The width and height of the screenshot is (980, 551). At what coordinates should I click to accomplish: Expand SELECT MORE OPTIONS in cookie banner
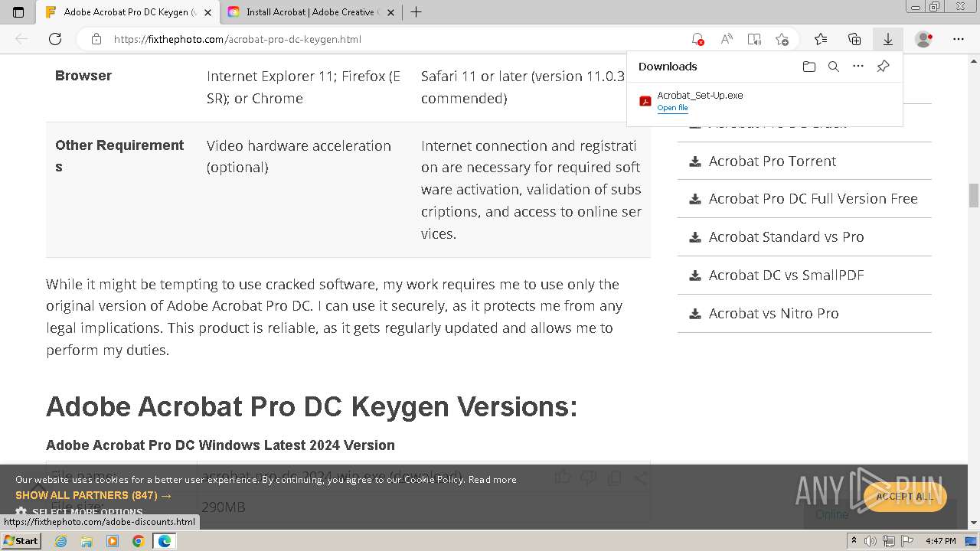coord(80,513)
